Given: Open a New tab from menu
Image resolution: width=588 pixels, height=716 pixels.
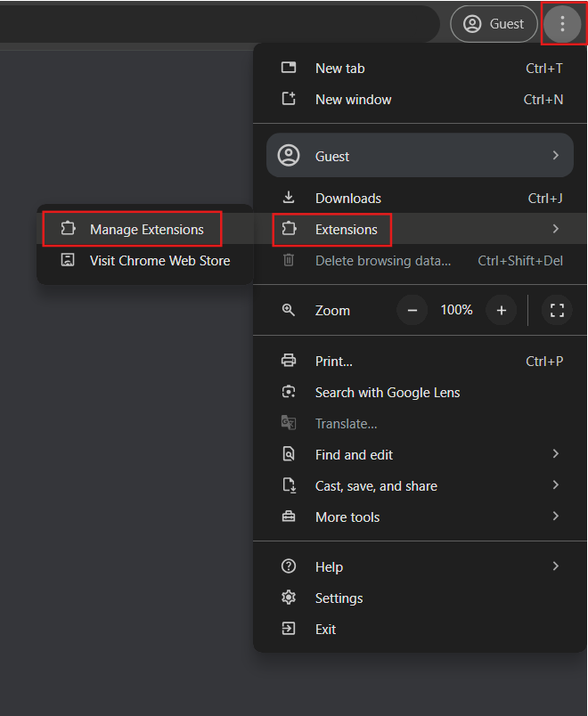Looking at the screenshot, I should 339,69.
